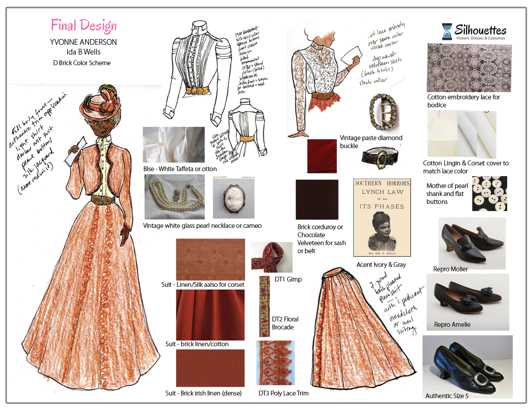Pick the brick linen/cotton fabric swatch
The image size is (532, 411).
click(210, 315)
